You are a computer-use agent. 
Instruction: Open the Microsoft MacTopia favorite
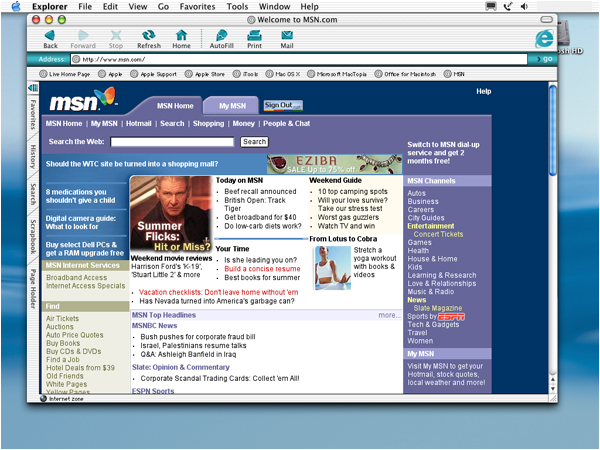coord(337,74)
